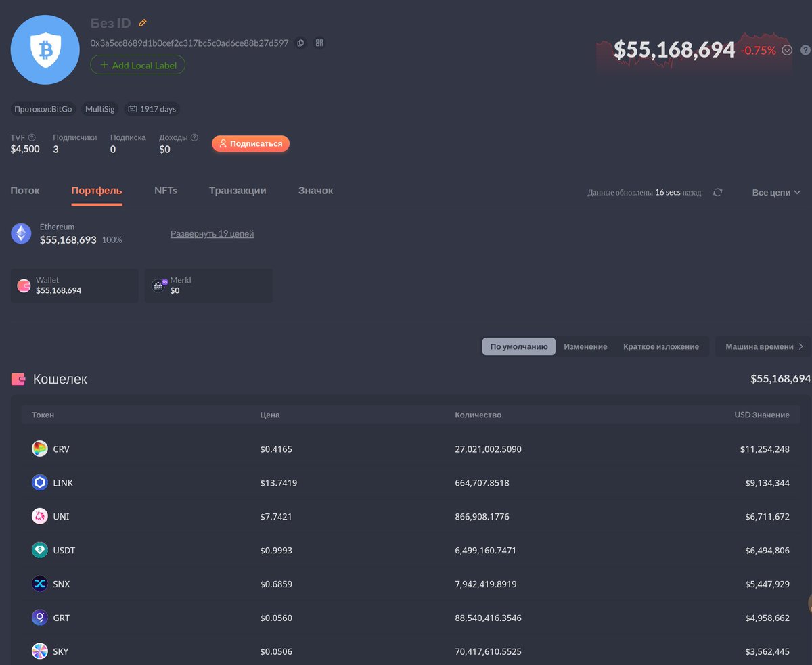Click the -0.75% change value

(759, 50)
